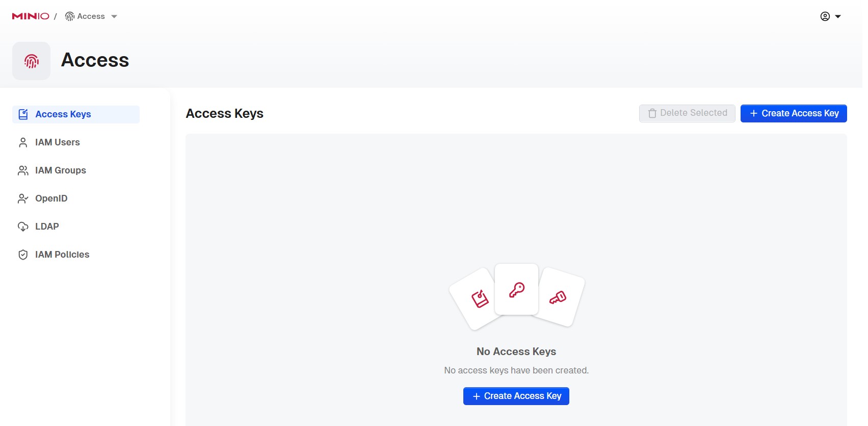Click the Access Keys sidebar icon
The height and width of the screenshot is (426, 868).
(x=23, y=114)
